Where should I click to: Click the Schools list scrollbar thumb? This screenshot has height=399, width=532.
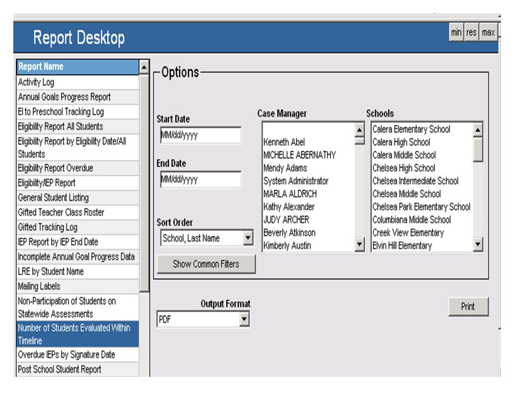478,150
